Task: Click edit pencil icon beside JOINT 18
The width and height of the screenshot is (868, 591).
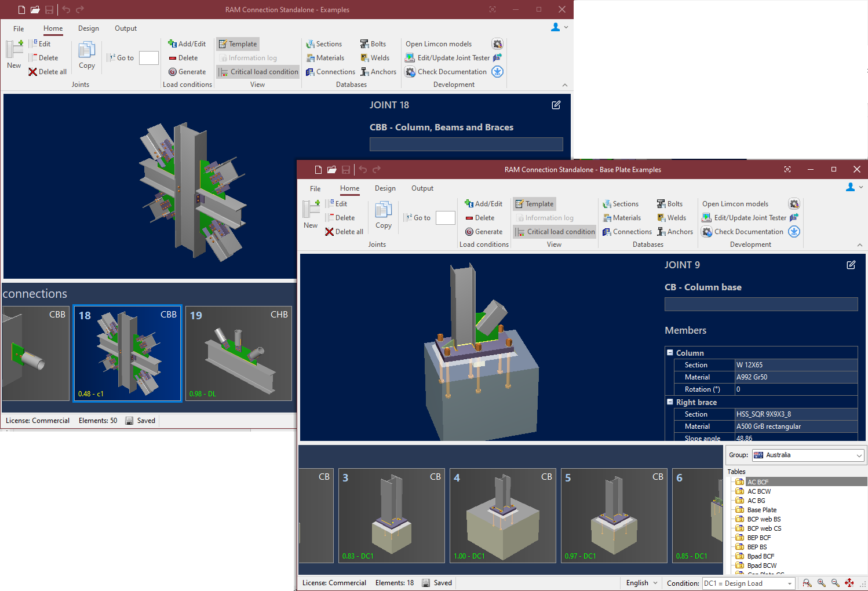Action: point(556,105)
